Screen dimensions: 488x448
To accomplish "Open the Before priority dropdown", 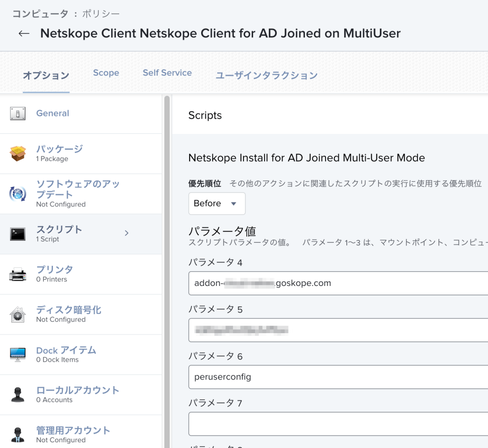I will coord(217,204).
